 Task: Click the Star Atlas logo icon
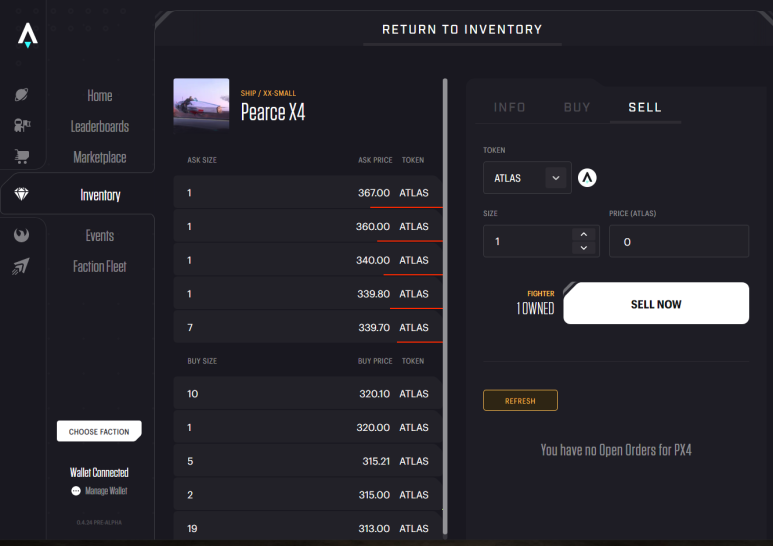(28, 35)
